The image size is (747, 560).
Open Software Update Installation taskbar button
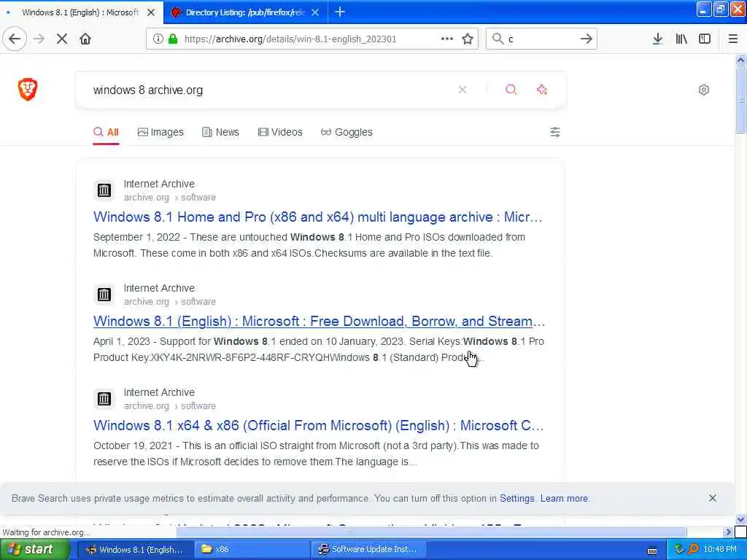tap(369, 550)
